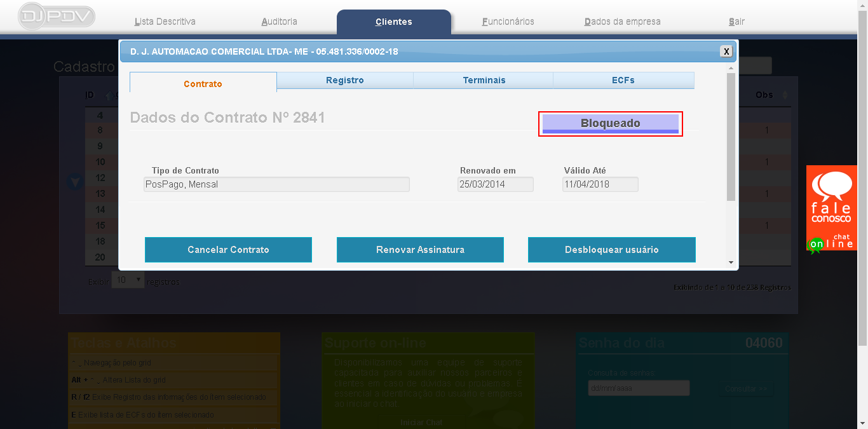Click Sair to exit the system
Image resolution: width=868 pixels, height=429 pixels.
[x=735, y=21]
